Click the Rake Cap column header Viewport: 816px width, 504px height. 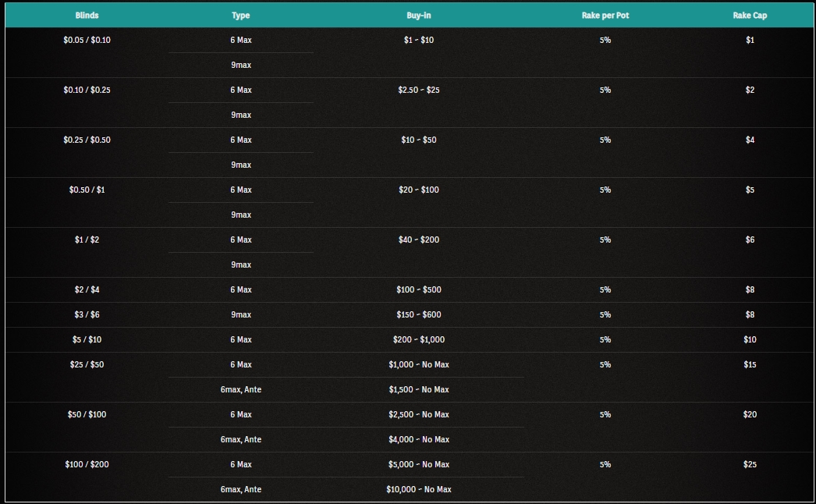click(x=750, y=15)
